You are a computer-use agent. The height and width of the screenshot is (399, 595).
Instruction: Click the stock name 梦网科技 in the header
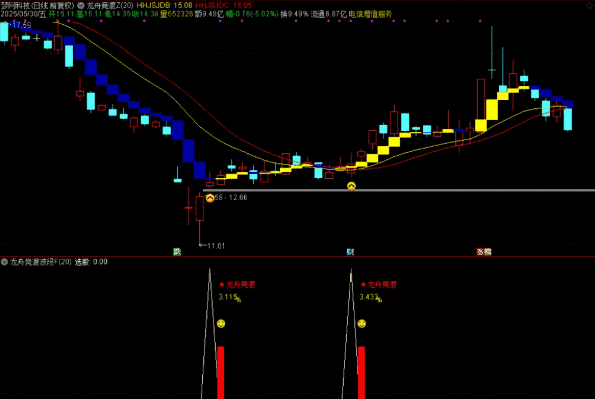[x=15, y=5]
